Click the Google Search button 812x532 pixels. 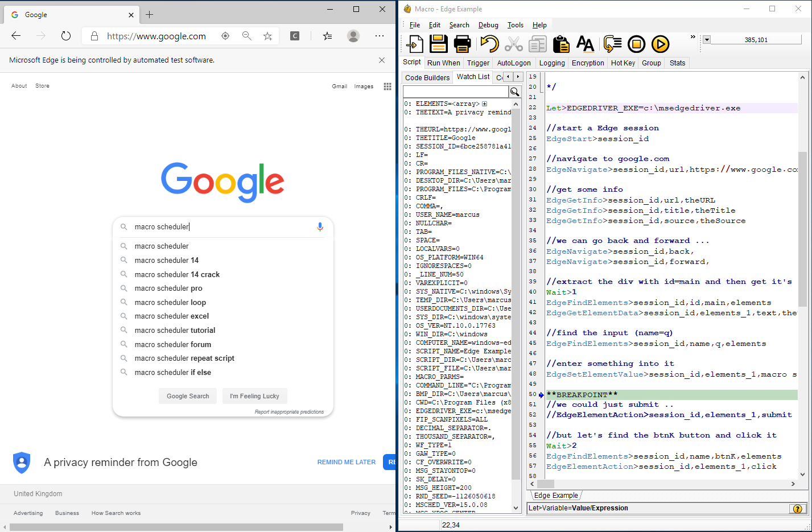(188, 396)
